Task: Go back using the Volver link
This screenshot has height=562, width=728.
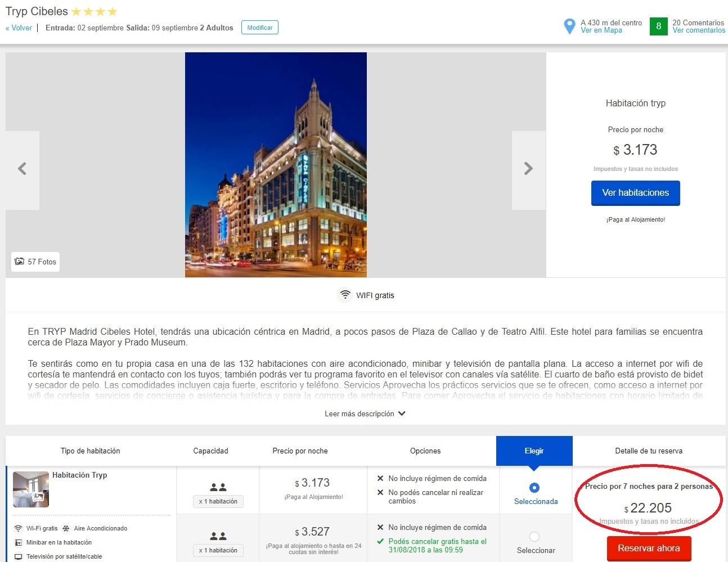Action: click(19, 28)
